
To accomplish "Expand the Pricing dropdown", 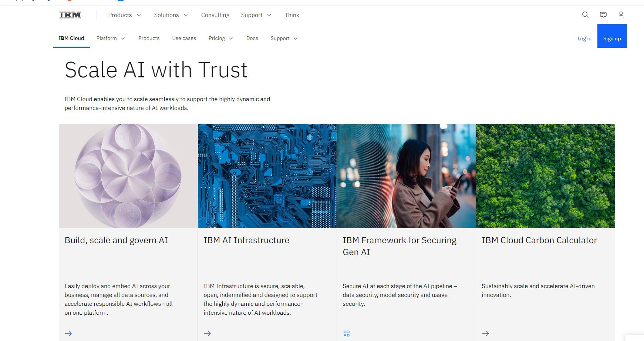I will click(221, 38).
